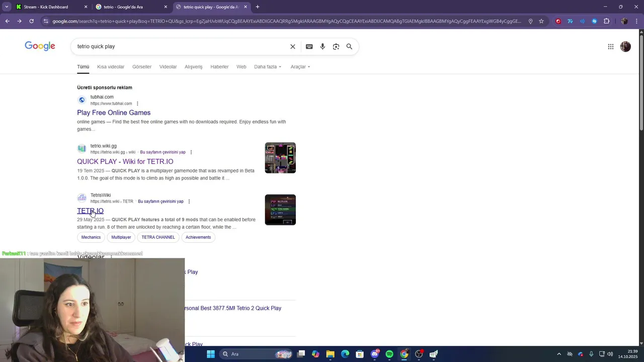The width and height of the screenshot is (644, 362).
Task: Open Discord from the taskbar
Action: tap(375, 354)
